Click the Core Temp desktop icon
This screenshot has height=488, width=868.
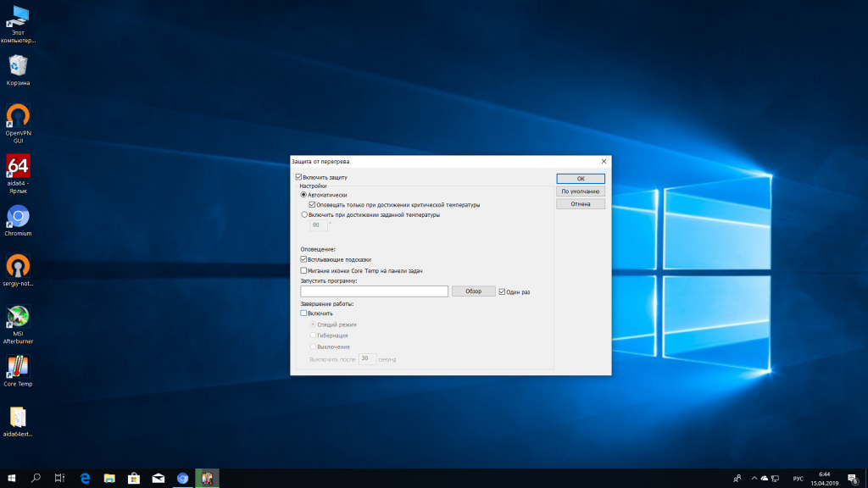[18, 367]
